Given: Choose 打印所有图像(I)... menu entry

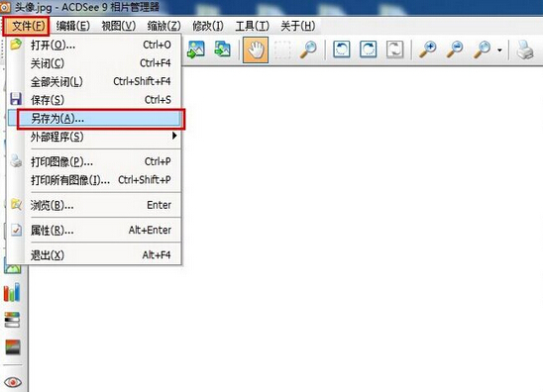Looking at the screenshot, I should point(94,180).
